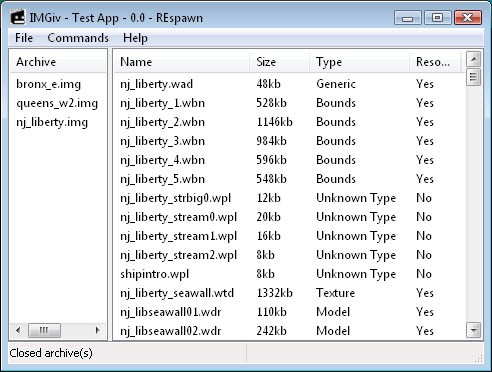Click the down arrow of file list scrollbar

[473, 330]
